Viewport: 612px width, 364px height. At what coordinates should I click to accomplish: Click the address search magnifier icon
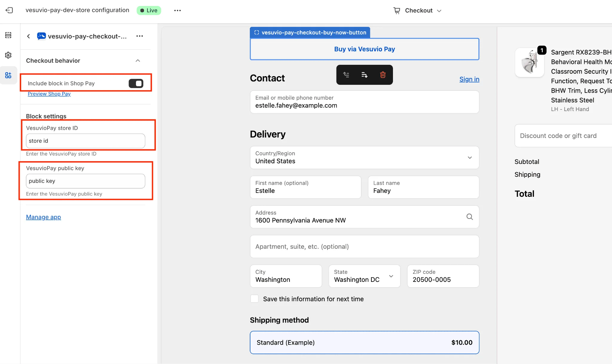pyautogui.click(x=469, y=217)
